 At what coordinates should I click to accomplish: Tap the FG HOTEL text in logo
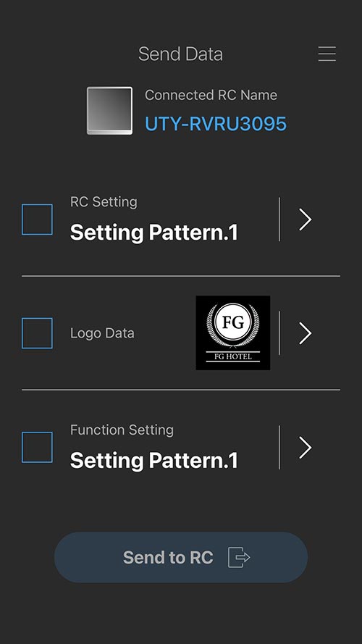click(x=233, y=356)
